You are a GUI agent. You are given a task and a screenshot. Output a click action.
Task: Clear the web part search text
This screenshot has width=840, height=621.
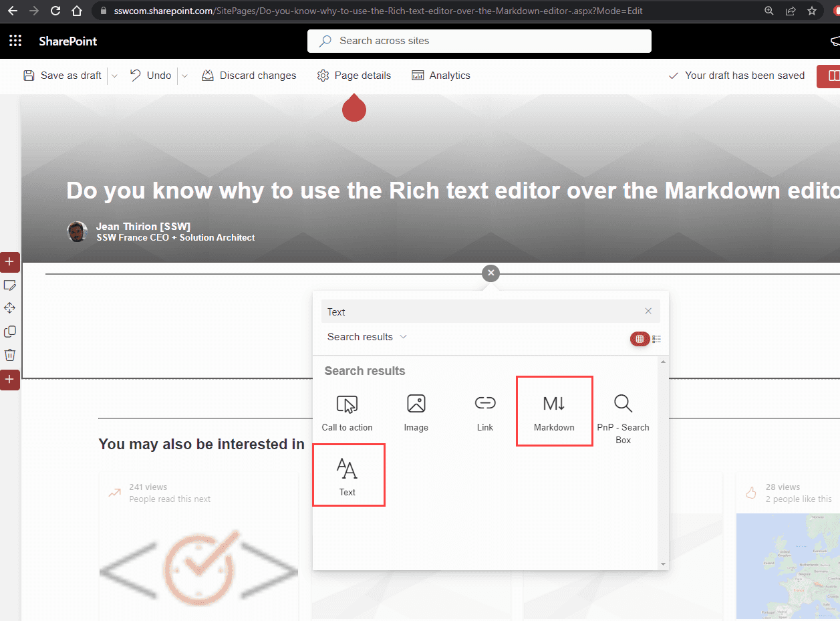pyautogui.click(x=648, y=311)
